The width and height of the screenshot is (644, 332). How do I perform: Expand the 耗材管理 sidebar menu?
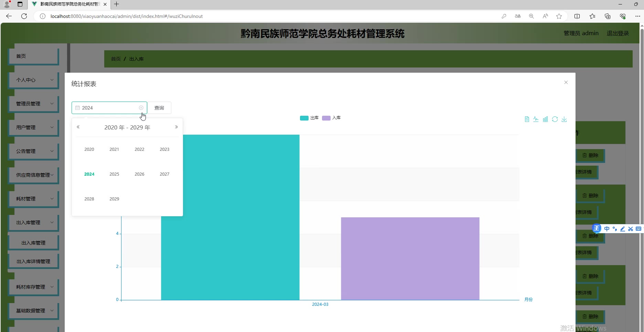click(x=34, y=199)
